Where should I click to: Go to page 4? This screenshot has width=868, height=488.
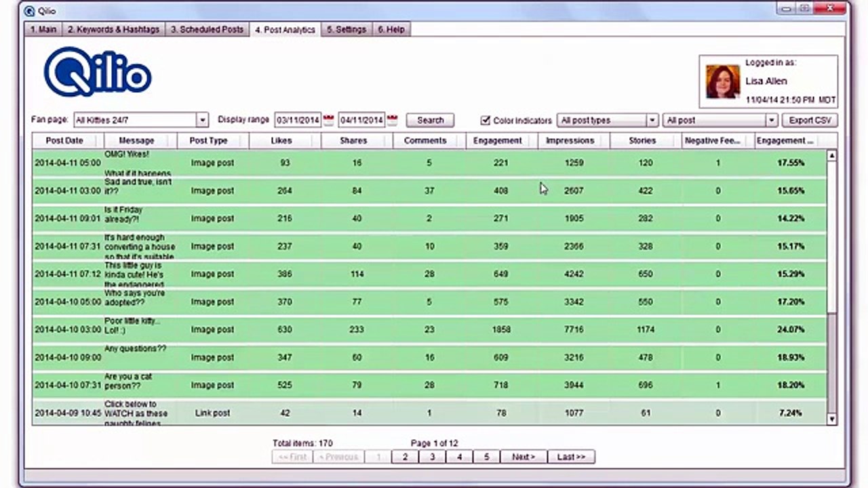pos(459,457)
